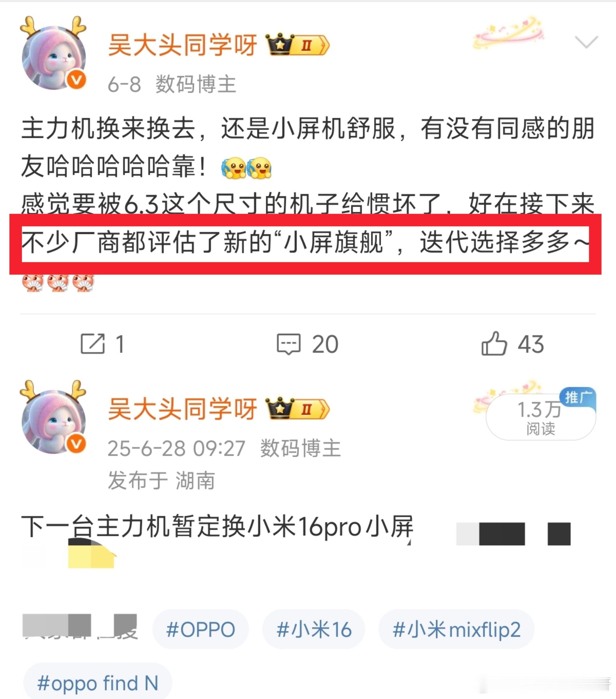Image resolution: width=616 pixels, height=699 pixels.
Task: Tap the fan emoji stickers under first post
Action: point(58,283)
